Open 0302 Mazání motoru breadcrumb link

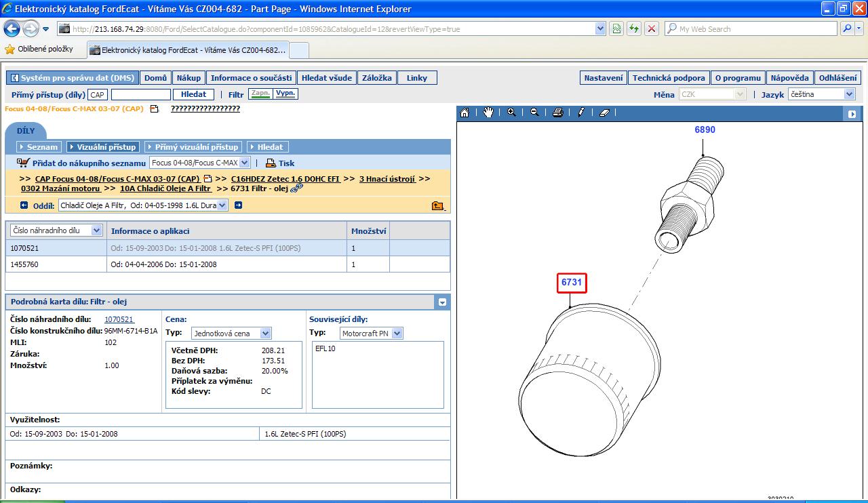click(x=60, y=188)
